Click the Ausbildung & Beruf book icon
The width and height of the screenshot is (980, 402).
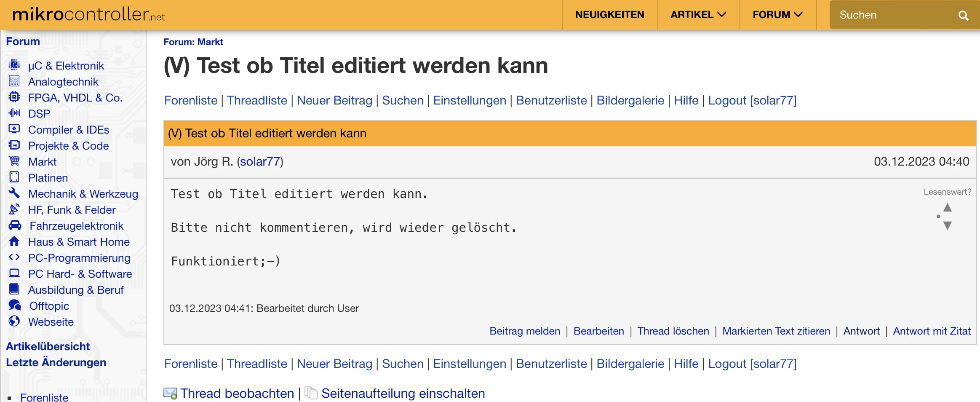(x=14, y=289)
